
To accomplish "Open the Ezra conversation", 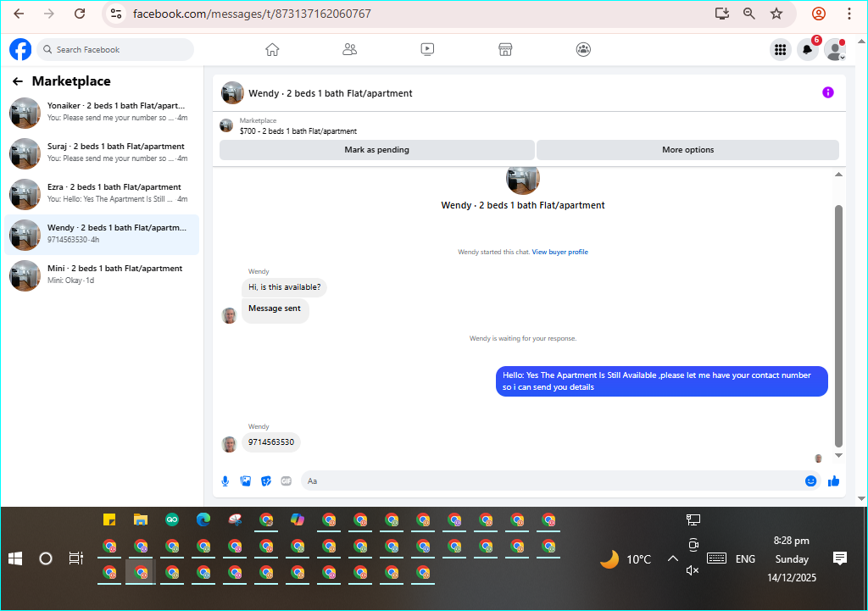I will 102,194.
